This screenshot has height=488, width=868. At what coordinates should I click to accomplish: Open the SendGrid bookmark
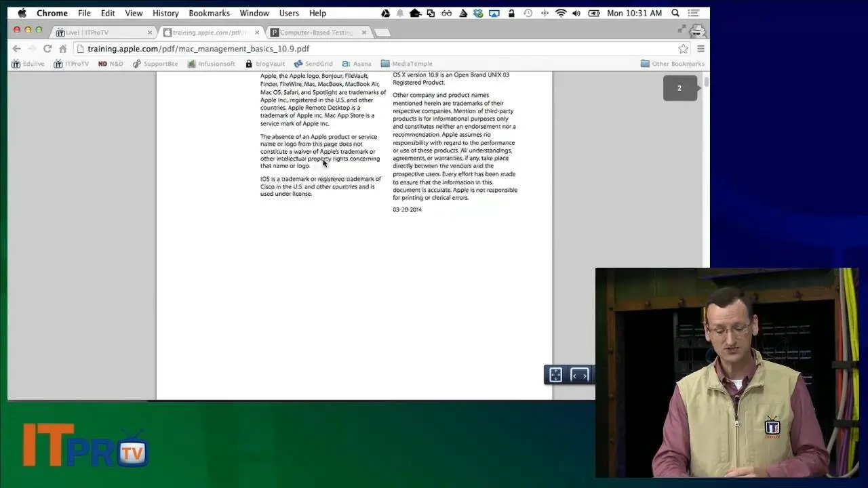pos(313,64)
